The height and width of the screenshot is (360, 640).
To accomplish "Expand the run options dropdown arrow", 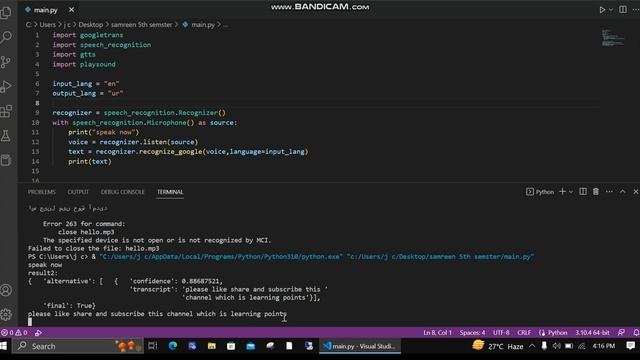I will coord(611,9).
